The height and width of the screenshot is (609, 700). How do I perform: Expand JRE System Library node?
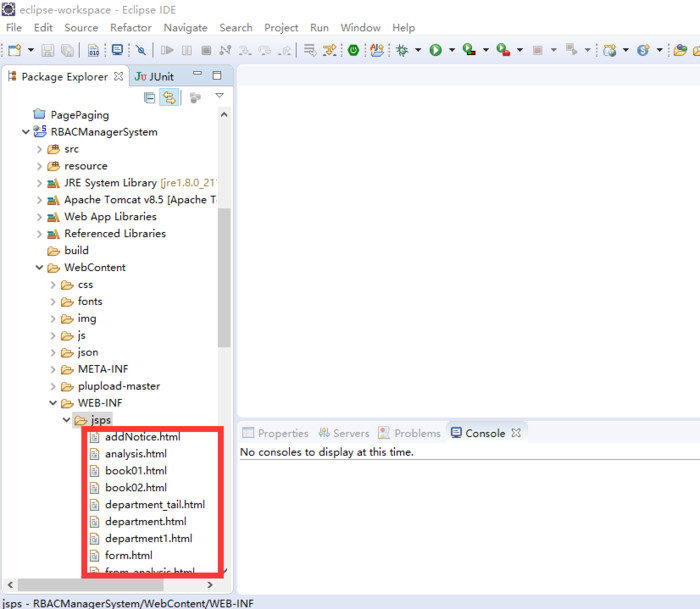[x=39, y=183]
